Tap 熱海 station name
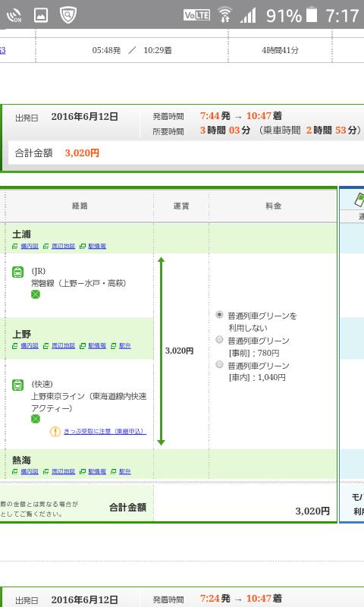364x607 pixels. click(x=22, y=460)
